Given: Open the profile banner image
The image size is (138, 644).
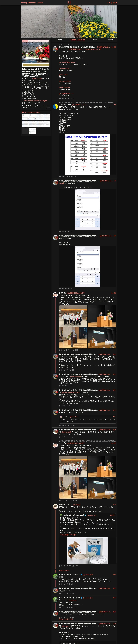Looking at the screenshot, I should (x=69, y=21).
